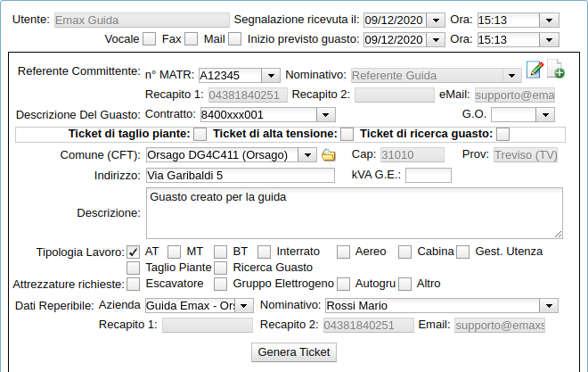Viewport: 588px width, 372px height.
Task: Open the folder icon next to Comune
Action: click(x=329, y=155)
